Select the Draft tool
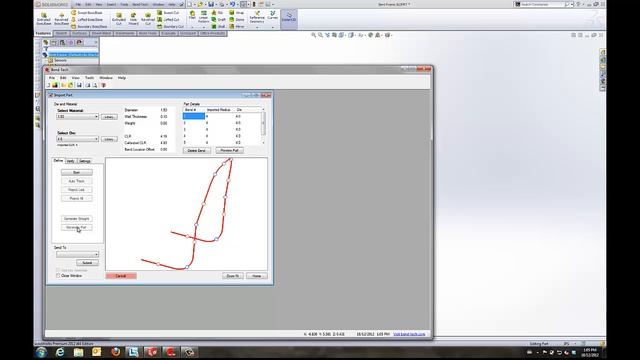 point(218,19)
